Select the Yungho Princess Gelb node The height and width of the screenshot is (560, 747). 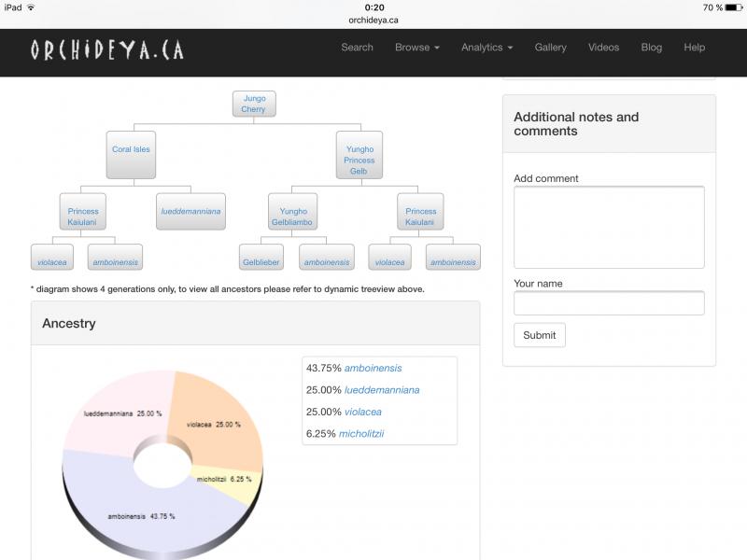(x=359, y=160)
